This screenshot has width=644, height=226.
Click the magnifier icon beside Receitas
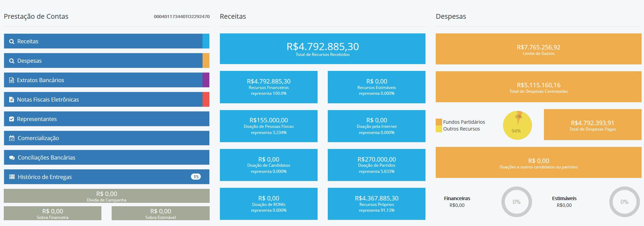click(12, 41)
